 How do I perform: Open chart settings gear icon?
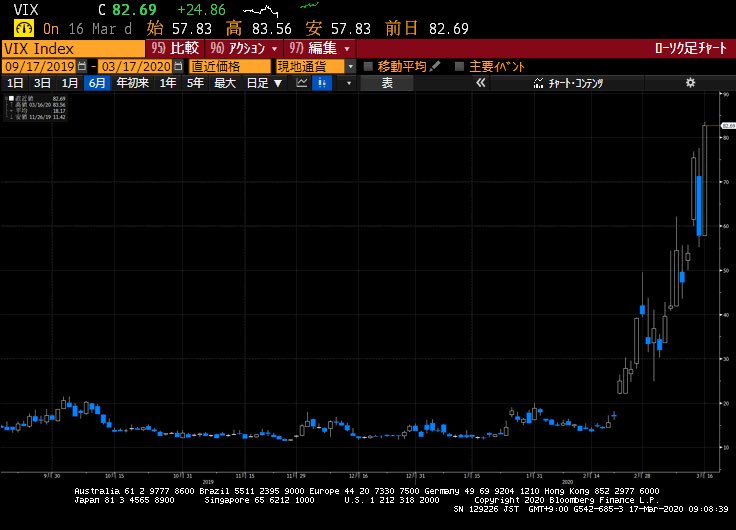[690, 83]
